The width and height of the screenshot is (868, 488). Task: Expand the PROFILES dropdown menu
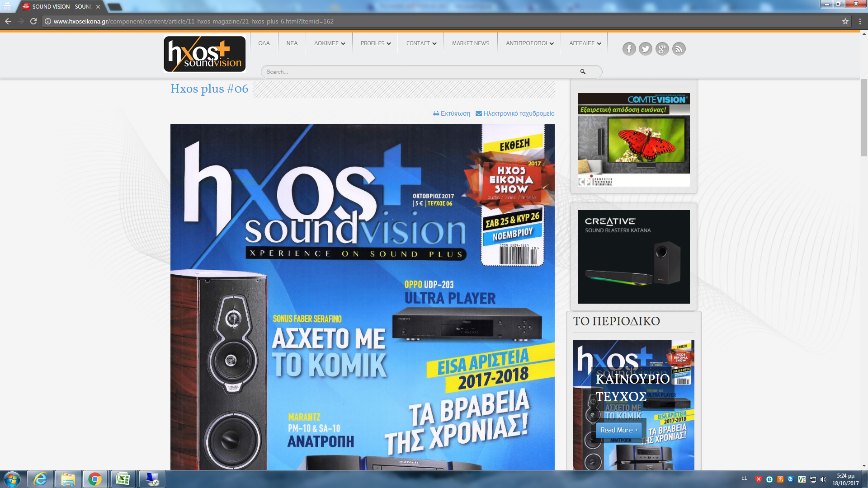(376, 43)
